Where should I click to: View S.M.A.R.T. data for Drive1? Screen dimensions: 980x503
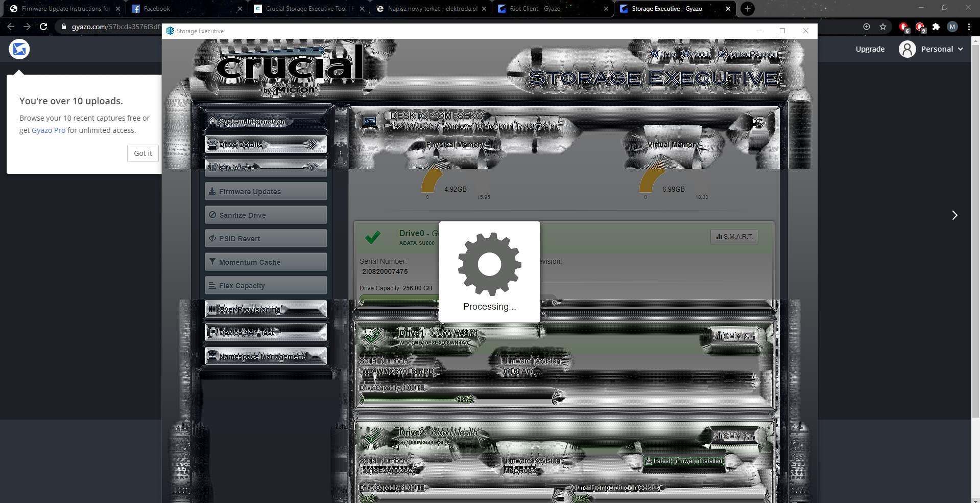[734, 336]
